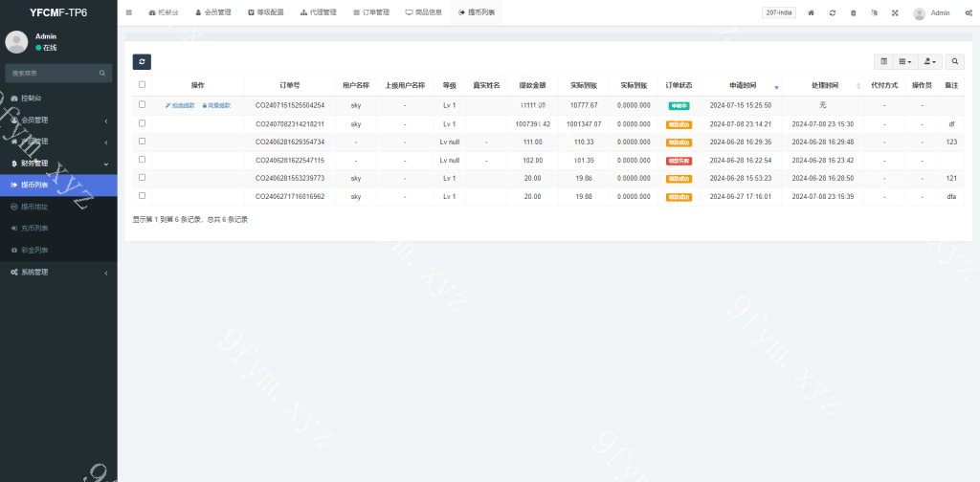The width and height of the screenshot is (980, 482).
Task: Click the table search magnifier button
Action: [x=954, y=61]
